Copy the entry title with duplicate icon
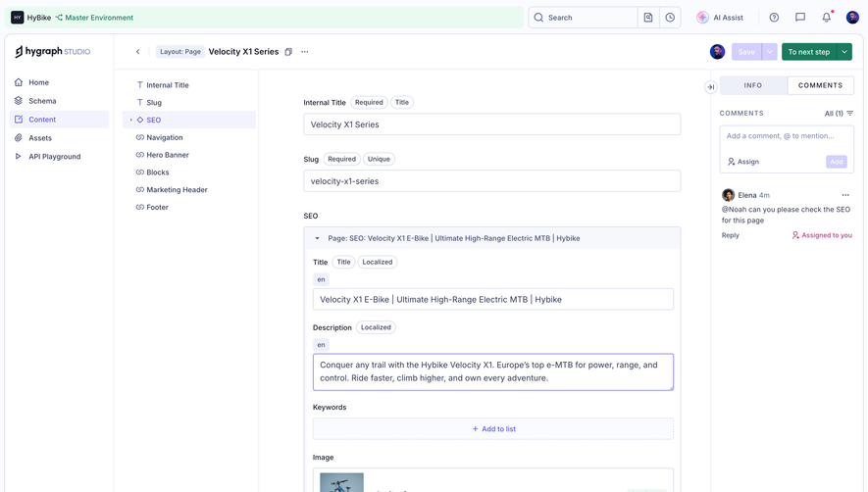Screen dimensions: 868x492 coord(288,52)
